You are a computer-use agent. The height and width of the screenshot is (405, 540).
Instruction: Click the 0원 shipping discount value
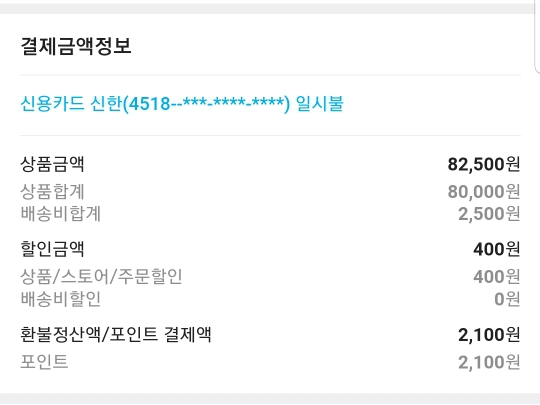coord(507,299)
